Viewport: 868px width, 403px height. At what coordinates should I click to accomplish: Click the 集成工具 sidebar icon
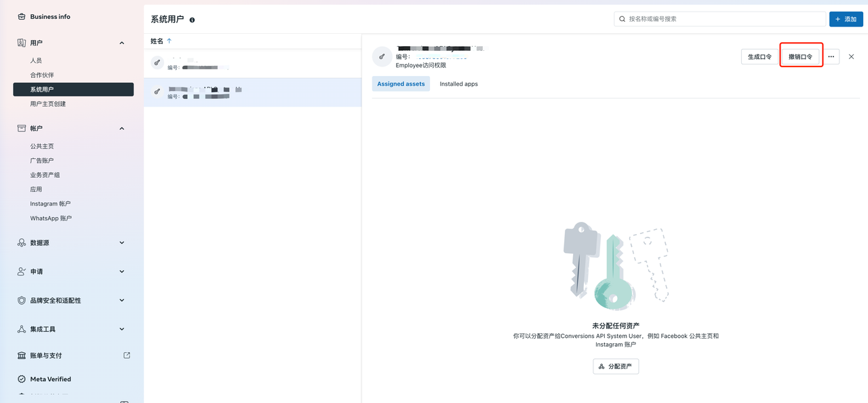[x=22, y=329]
